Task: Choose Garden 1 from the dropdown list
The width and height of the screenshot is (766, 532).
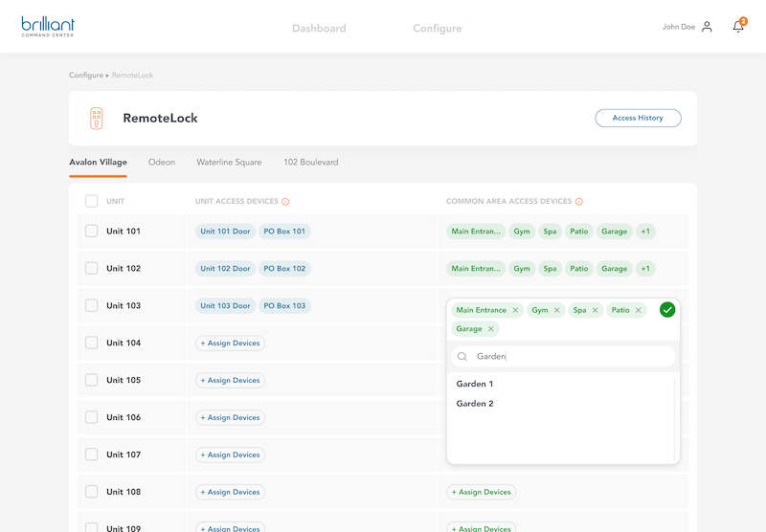Action: (x=475, y=384)
